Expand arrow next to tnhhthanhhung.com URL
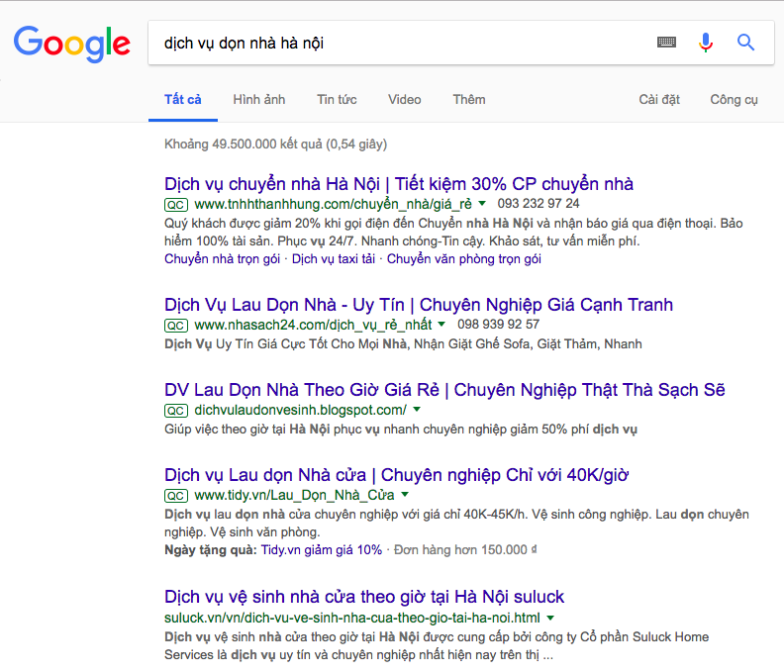The height and width of the screenshot is (672, 784). pyautogui.click(x=482, y=204)
